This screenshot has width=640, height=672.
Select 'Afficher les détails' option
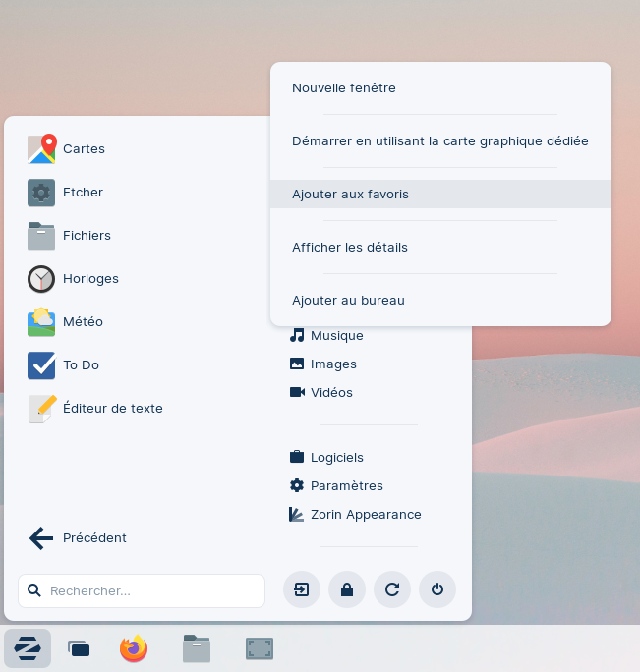pos(349,248)
